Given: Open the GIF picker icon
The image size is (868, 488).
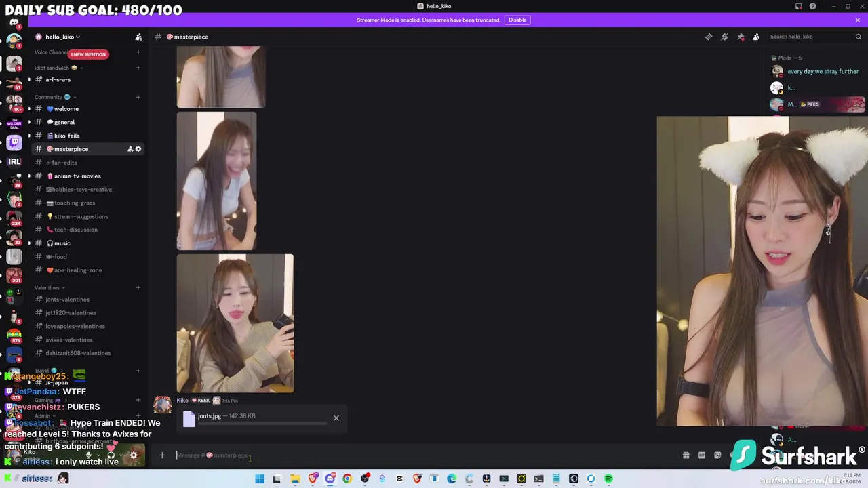Looking at the screenshot, I should coord(702,455).
